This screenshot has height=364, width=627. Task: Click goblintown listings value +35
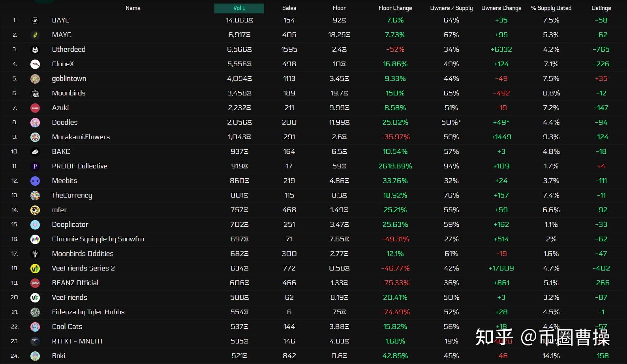[x=601, y=78]
